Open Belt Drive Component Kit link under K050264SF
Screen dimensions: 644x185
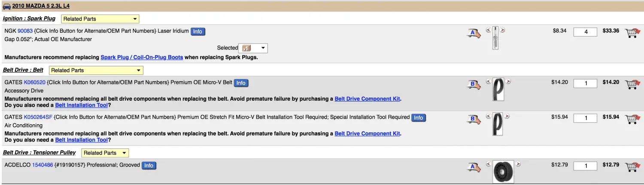pos(368,133)
